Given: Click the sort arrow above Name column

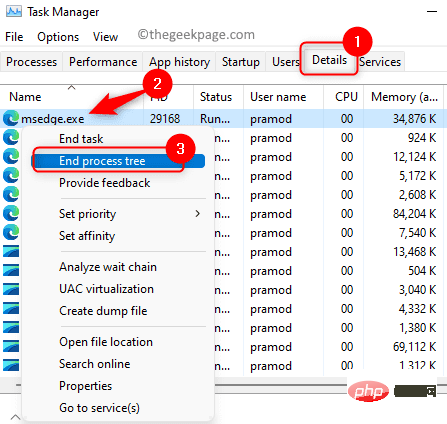Looking at the screenshot, I should (71, 88).
